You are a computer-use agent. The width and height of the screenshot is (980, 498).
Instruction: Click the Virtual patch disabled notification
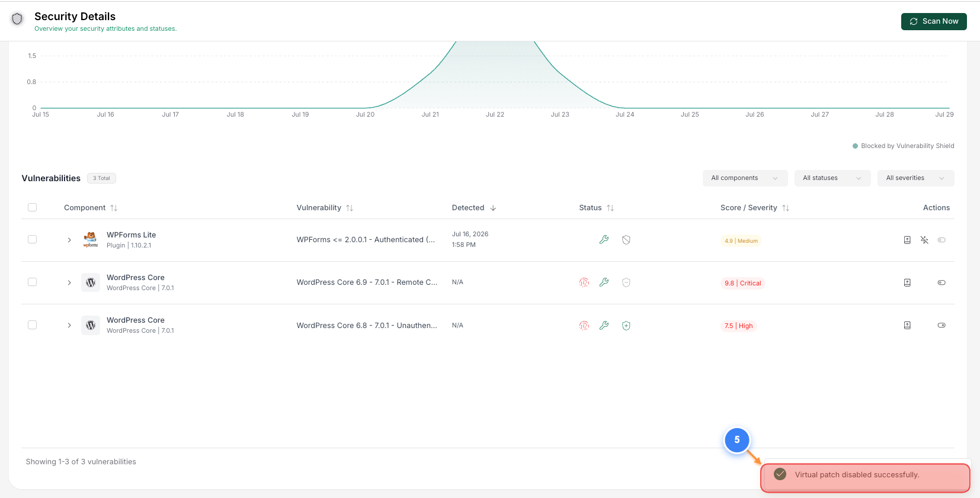pyautogui.click(x=865, y=478)
